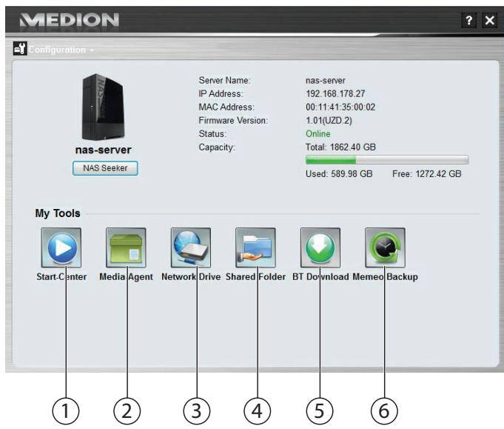Screen dimensions: 504x429
Task: Launch the Start-Center tool icon
Action: [61, 247]
